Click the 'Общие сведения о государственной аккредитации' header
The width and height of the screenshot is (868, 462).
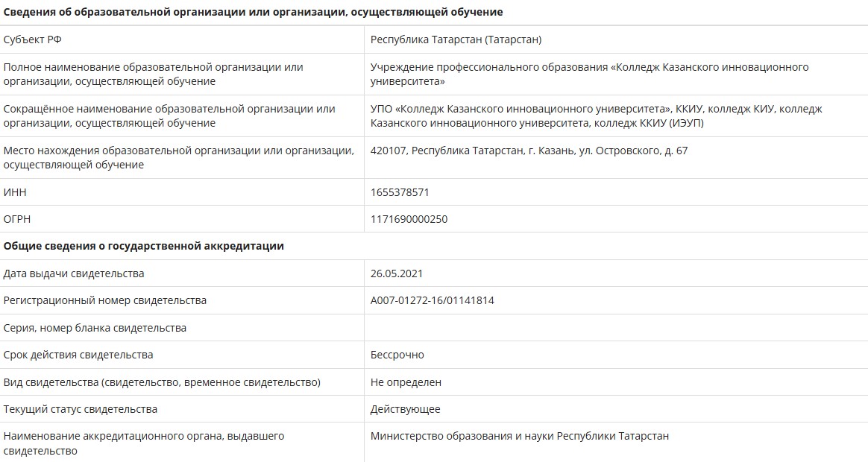pyautogui.click(x=144, y=246)
